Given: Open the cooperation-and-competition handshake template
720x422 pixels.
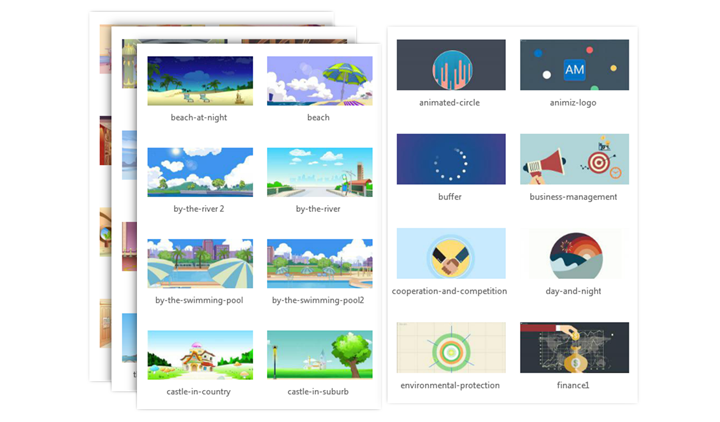Looking at the screenshot, I should click(451, 253).
